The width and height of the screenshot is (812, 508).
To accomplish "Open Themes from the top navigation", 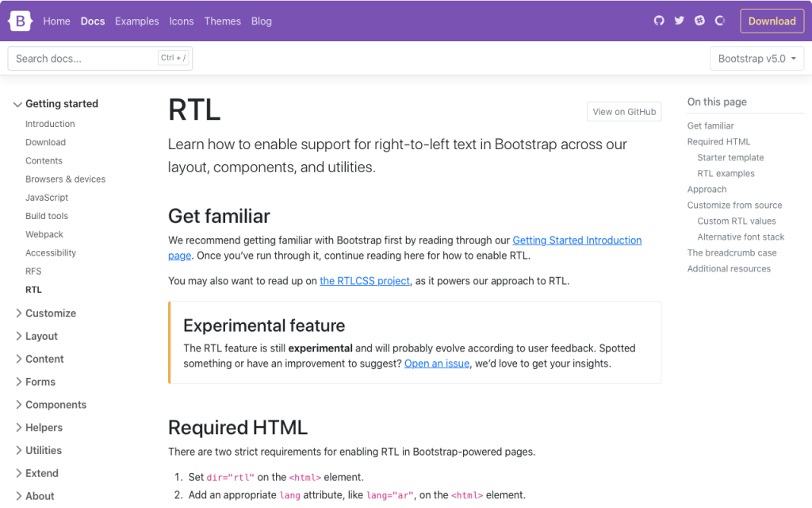I will tap(222, 21).
